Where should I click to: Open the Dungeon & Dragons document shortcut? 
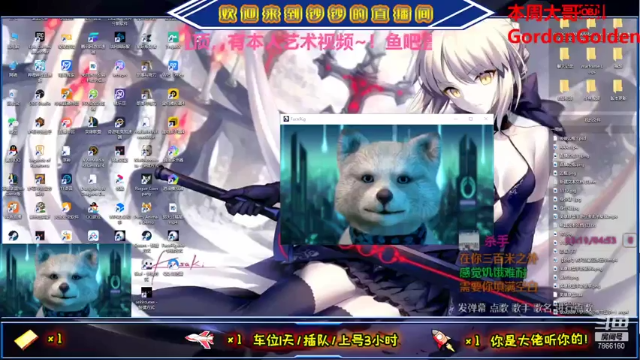coord(93,180)
